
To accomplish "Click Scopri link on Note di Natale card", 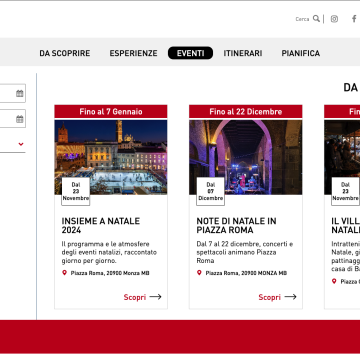I will (x=269, y=297).
